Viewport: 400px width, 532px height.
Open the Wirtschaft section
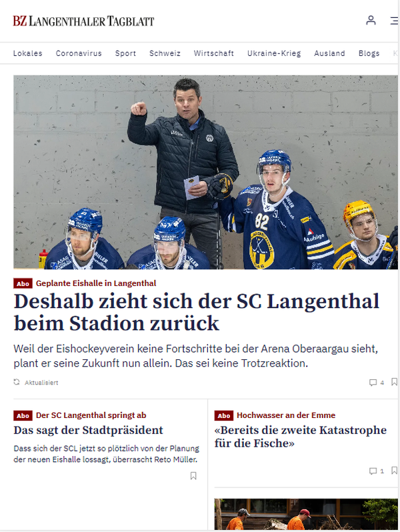click(x=214, y=53)
